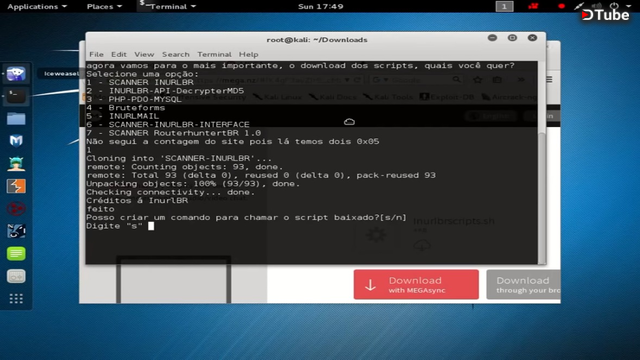The width and height of the screenshot is (640, 360).
Task: Show all applications grid
Action: pyautogui.click(x=16, y=299)
